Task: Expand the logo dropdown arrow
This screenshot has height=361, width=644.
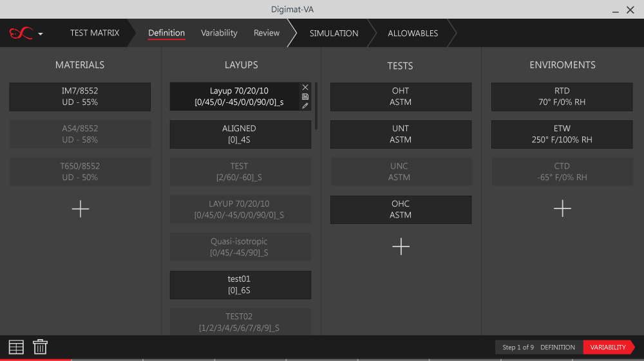Action: pos(40,34)
